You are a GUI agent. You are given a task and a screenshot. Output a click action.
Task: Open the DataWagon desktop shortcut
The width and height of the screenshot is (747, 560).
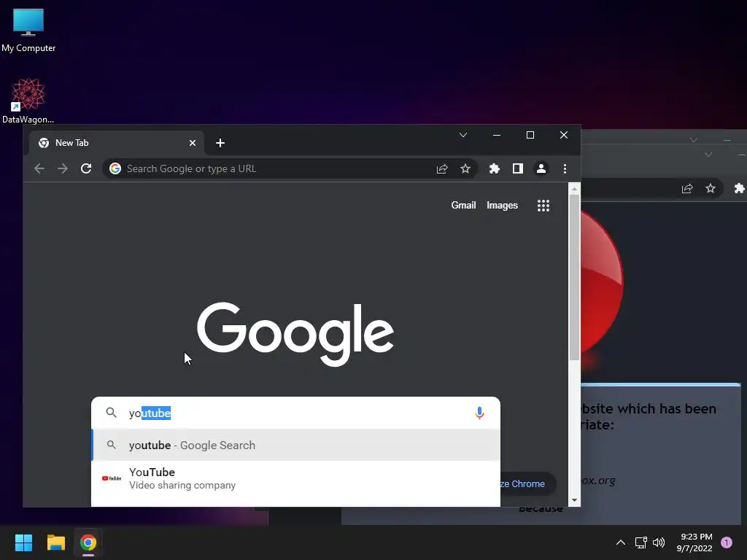(x=28, y=101)
